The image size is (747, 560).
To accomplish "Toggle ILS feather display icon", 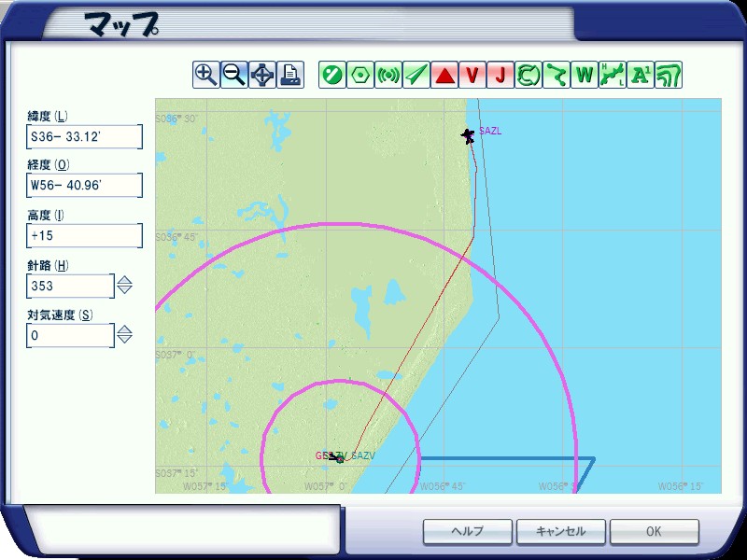I will [x=416, y=75].
